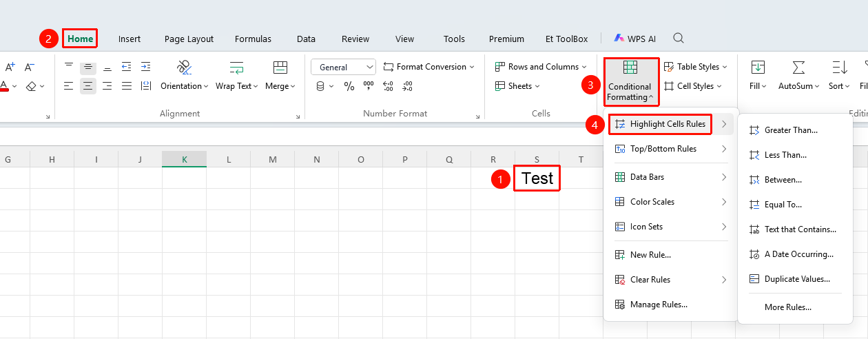The width and height of the screenshot is (868, 339).
Task: Click the decrease decimal places icon
Action: coord(407,86)
